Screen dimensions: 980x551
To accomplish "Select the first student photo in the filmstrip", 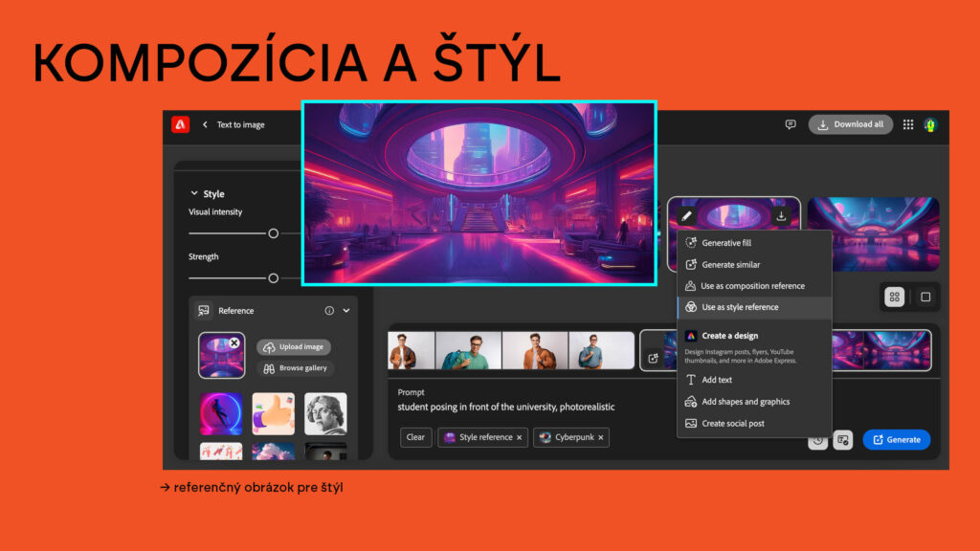I will pyautogui.click(x=412, y=350).
